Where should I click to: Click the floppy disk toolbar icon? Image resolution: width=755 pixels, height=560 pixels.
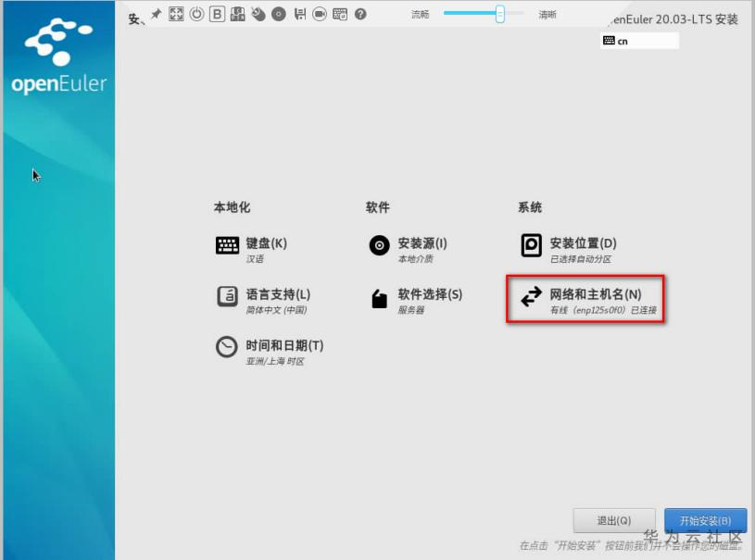(299, 14)
